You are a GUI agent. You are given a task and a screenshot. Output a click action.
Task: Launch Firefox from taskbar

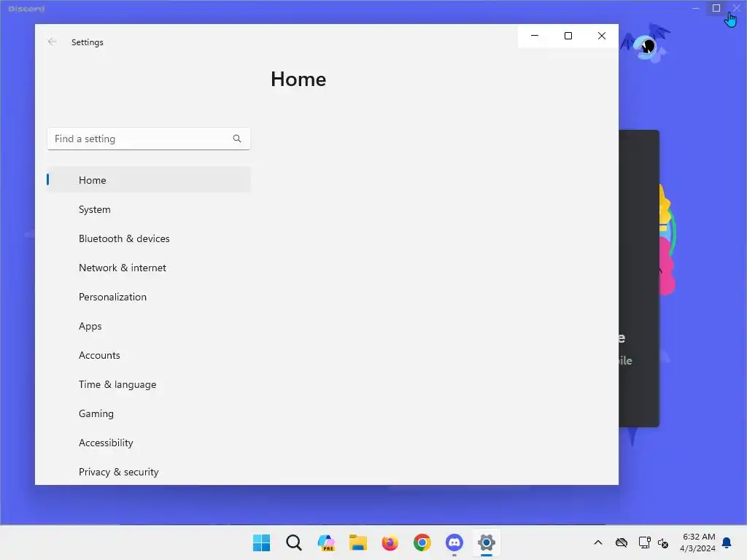390,542
